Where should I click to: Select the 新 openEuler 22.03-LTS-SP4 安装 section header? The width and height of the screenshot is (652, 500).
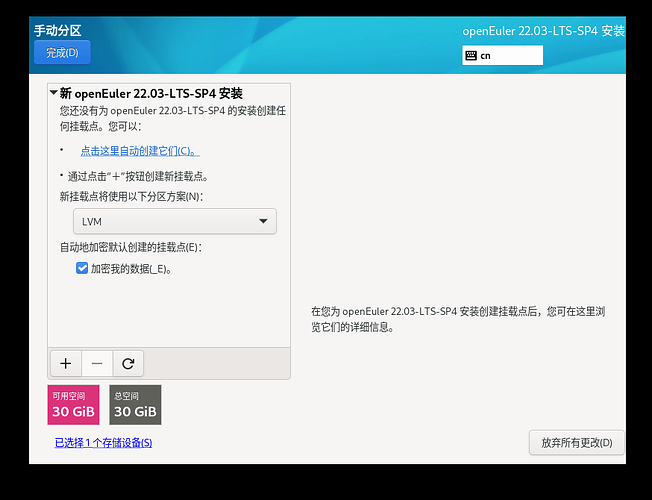click(x=150, y=93)
